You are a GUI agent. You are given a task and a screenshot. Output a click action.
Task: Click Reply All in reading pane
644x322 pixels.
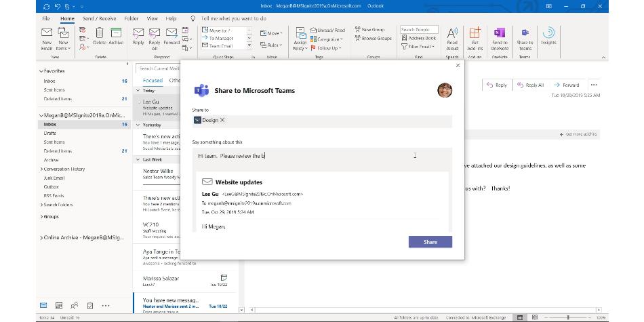pyautogui.click(x=530, y=85)
